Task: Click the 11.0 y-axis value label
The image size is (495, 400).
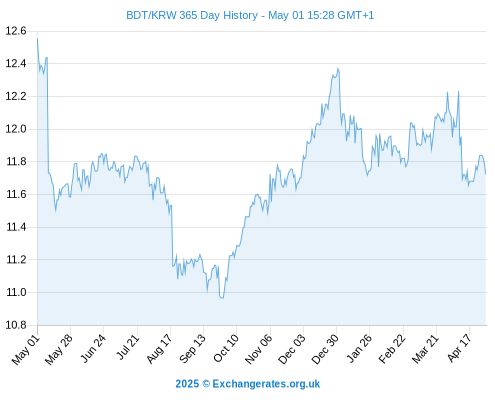Action: (16, 292)
